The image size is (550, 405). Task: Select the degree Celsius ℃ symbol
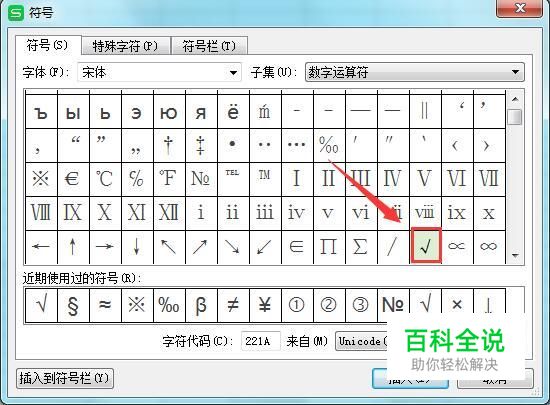click(105, 179)
